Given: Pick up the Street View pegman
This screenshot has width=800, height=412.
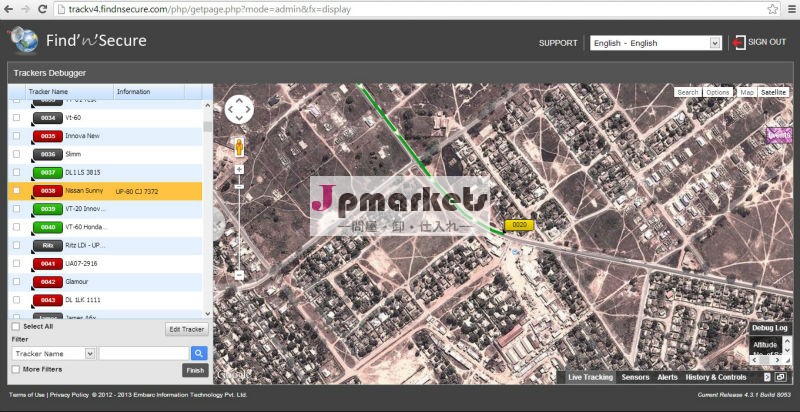Looking at the screenshot, I should [x=239, y=147].
